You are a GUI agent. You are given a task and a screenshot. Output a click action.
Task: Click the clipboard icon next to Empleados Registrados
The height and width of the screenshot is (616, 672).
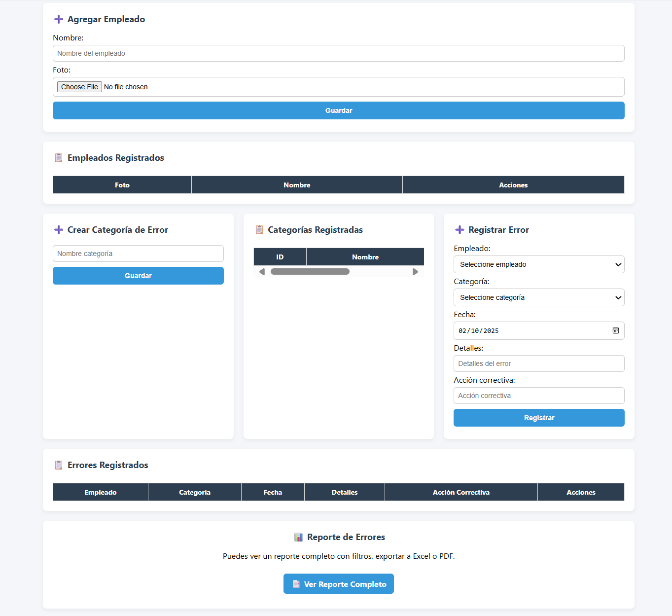coord(59,158)
